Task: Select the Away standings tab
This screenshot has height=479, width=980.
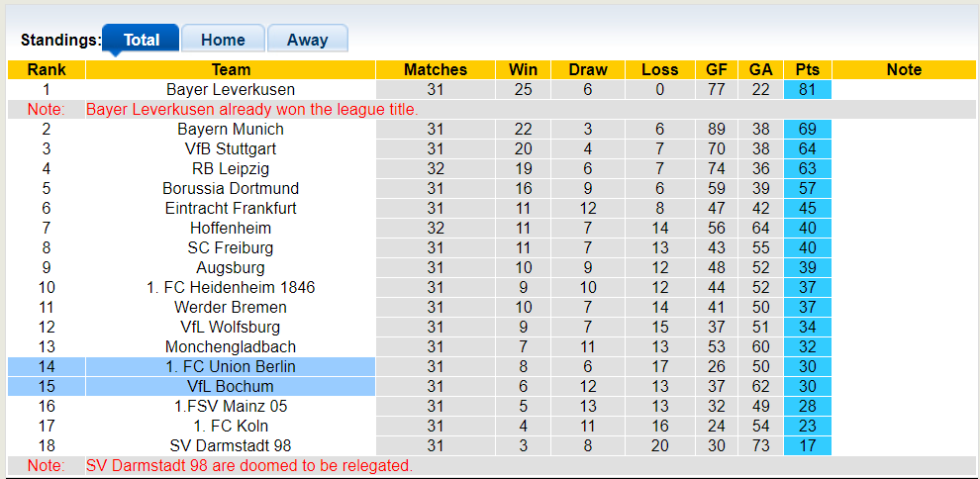Action: point(307,40)
